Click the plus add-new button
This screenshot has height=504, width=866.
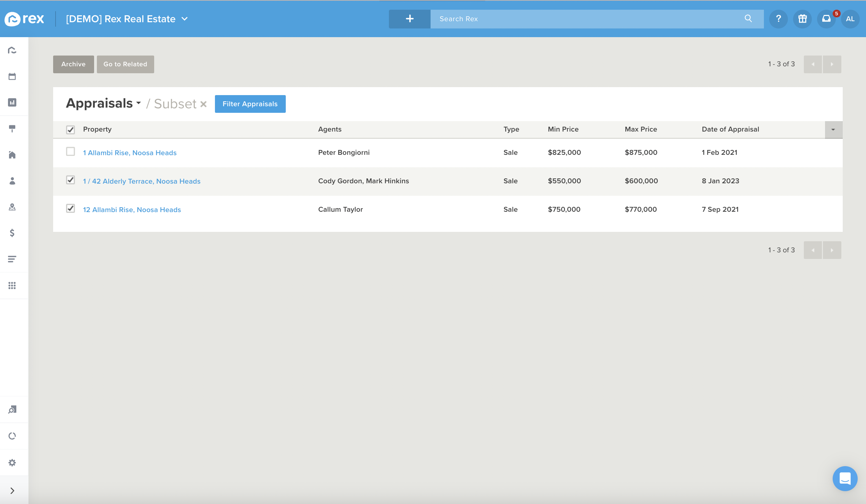[410, 19]
